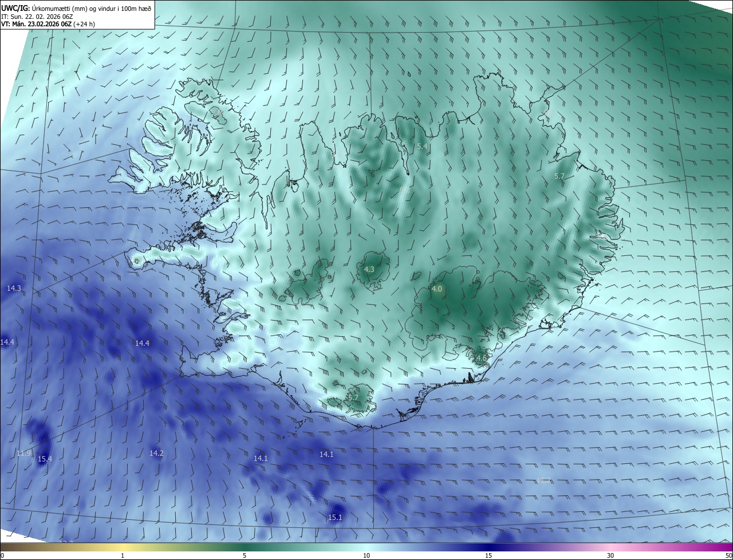Click the 14.3 value label on the map

(x=14, y=288)
